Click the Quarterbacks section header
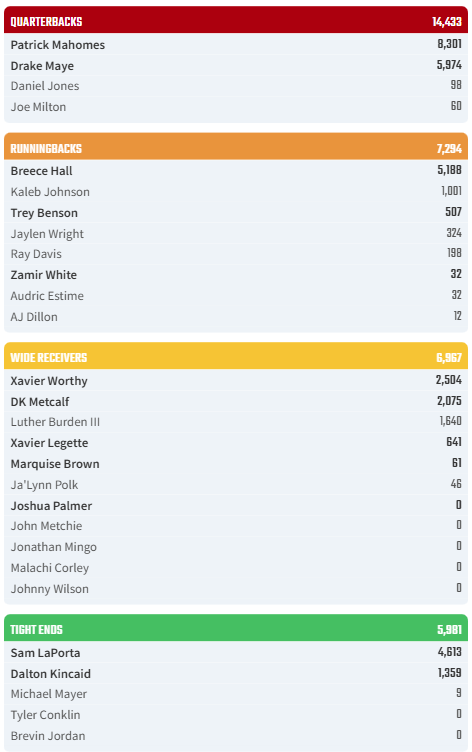This screenshot has height=752, width=472. pyautogui.click(x=236, y=20)
